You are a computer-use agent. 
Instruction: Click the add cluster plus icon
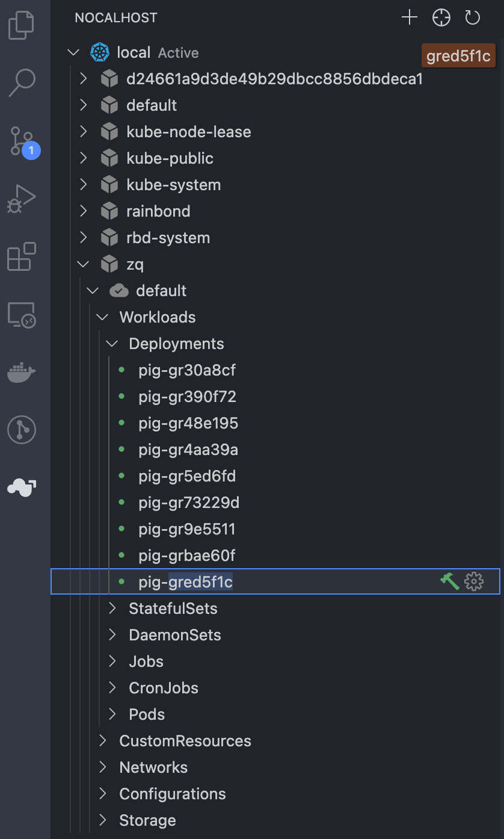[x=410, y=17]
